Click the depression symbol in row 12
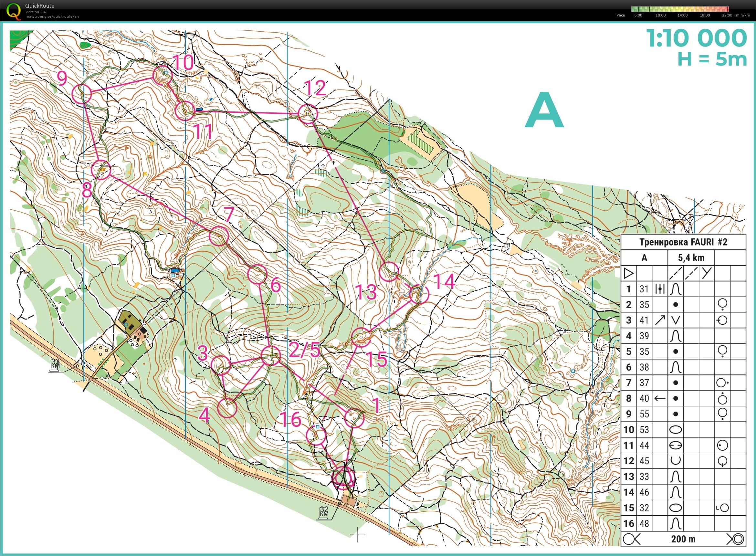The height and width of the screenshot is (556, 756). [675, 461]
